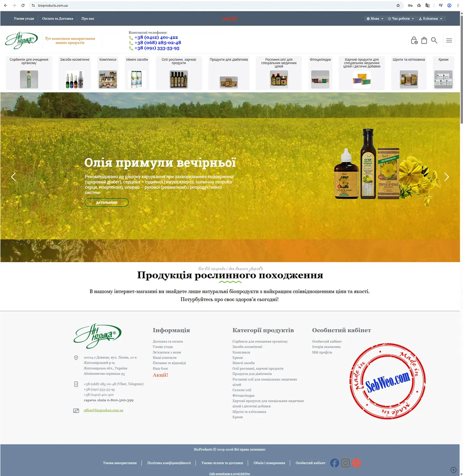
Task: Click the phone icon beside footer numbers
Action: pyautogui.click(x=76, y=384)
